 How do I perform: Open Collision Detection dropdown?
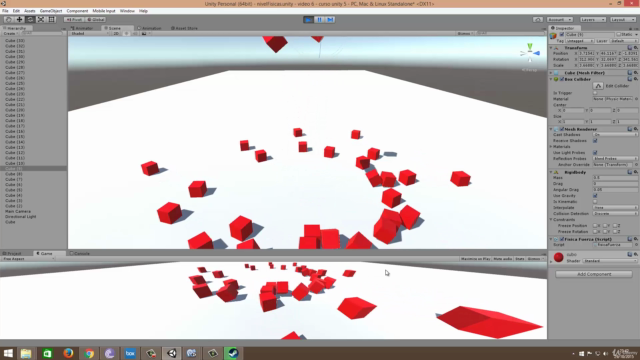tap(615, 213)
